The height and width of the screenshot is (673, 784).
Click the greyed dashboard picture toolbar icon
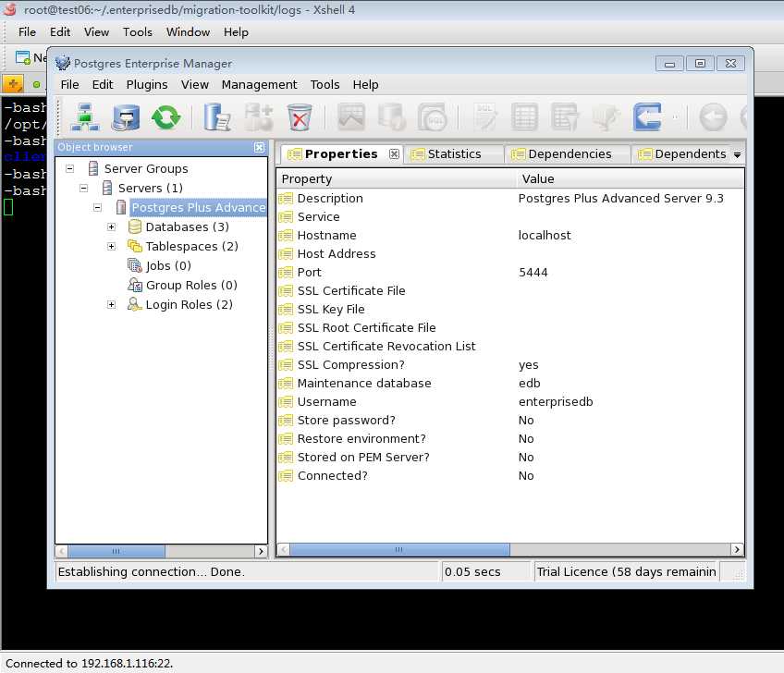[x=351, y=117]
